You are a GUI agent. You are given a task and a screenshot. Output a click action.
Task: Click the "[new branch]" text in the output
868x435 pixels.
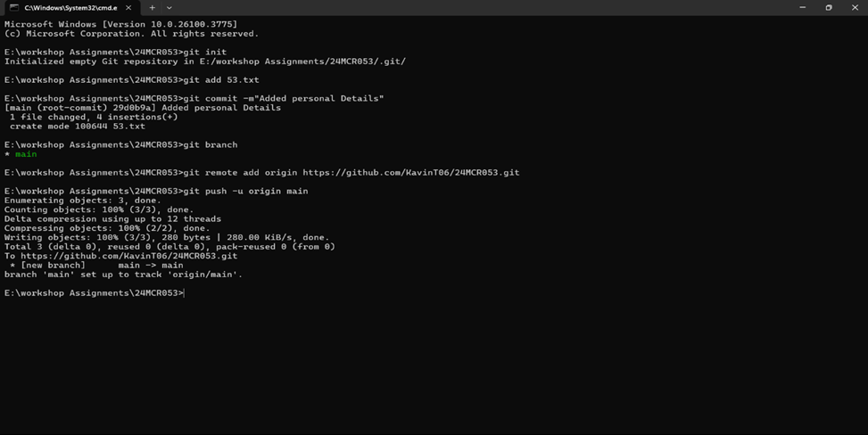(x=54, y=265)
